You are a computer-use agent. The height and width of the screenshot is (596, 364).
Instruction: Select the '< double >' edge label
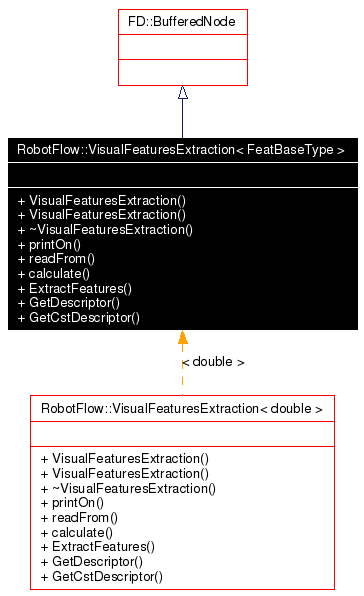(213, 362)
